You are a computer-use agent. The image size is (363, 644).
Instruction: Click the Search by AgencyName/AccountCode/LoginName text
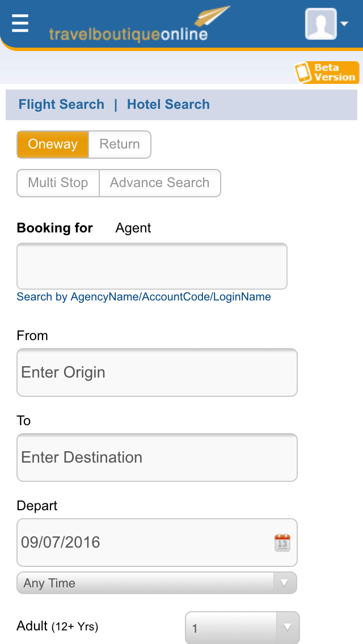pyautogui.click(x=144, y=297)
